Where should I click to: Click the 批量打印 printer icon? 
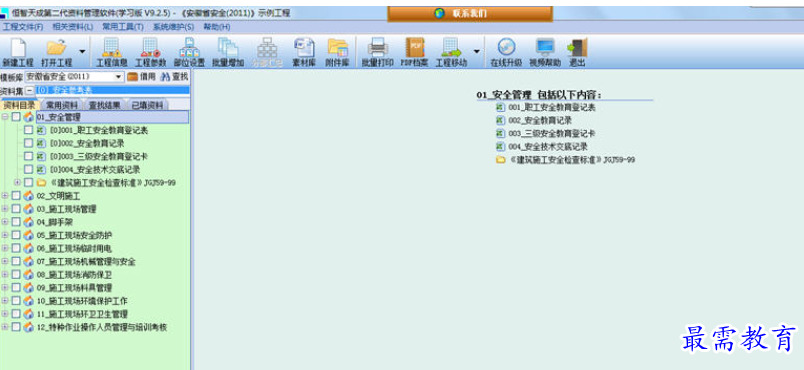[378, 48]
